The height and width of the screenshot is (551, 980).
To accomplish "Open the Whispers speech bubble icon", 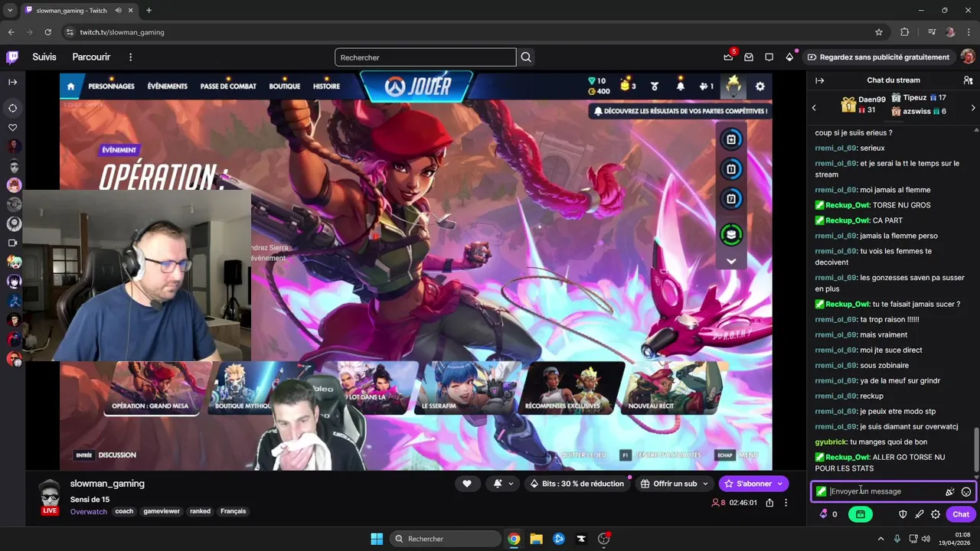I will pyautogui.click(x=769, y=57).
